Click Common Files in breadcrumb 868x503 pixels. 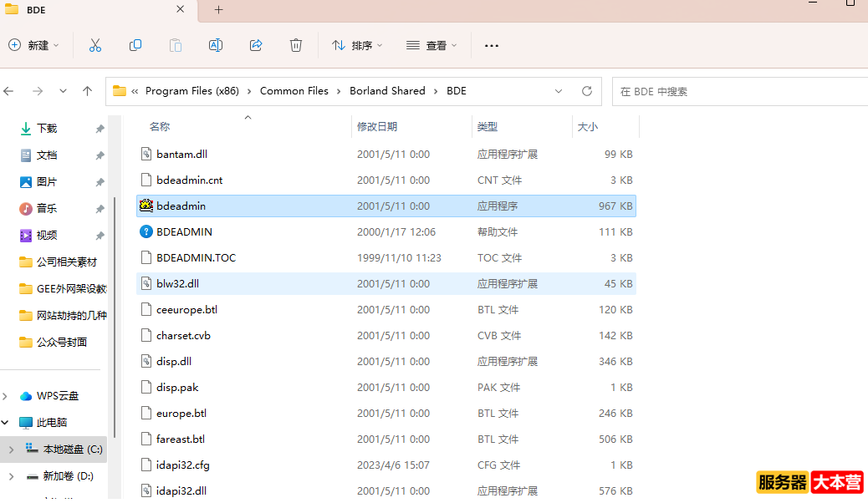click(294, 91)
